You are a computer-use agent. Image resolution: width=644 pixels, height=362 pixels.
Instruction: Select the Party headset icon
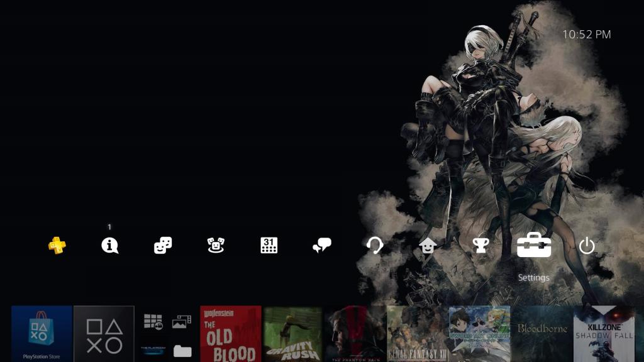pyautogui.click(x=375, y=246)
